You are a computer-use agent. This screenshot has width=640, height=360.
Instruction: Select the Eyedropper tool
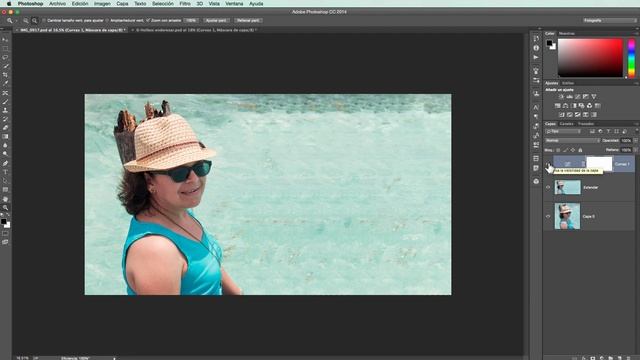5,84
